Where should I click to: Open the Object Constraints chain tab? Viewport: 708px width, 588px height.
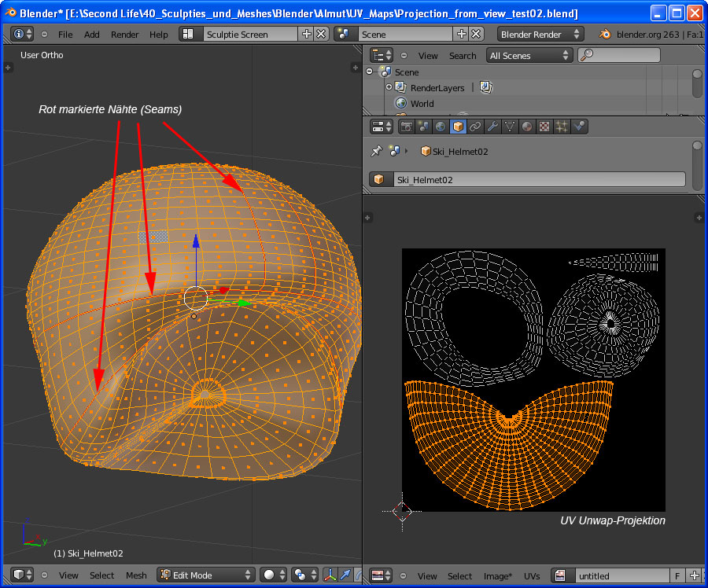point(475,127)
